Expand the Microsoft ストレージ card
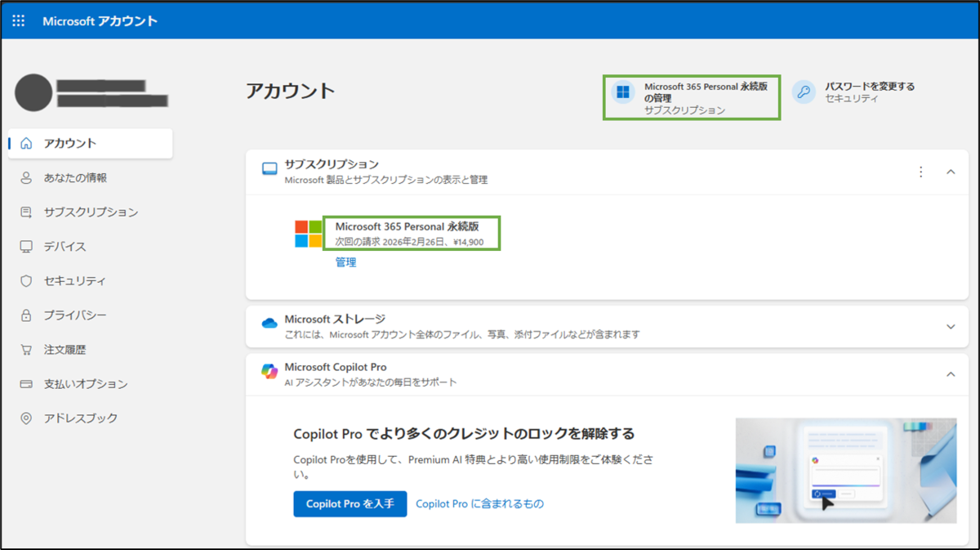This screenshot has height=550, width=980. point(951,326)
